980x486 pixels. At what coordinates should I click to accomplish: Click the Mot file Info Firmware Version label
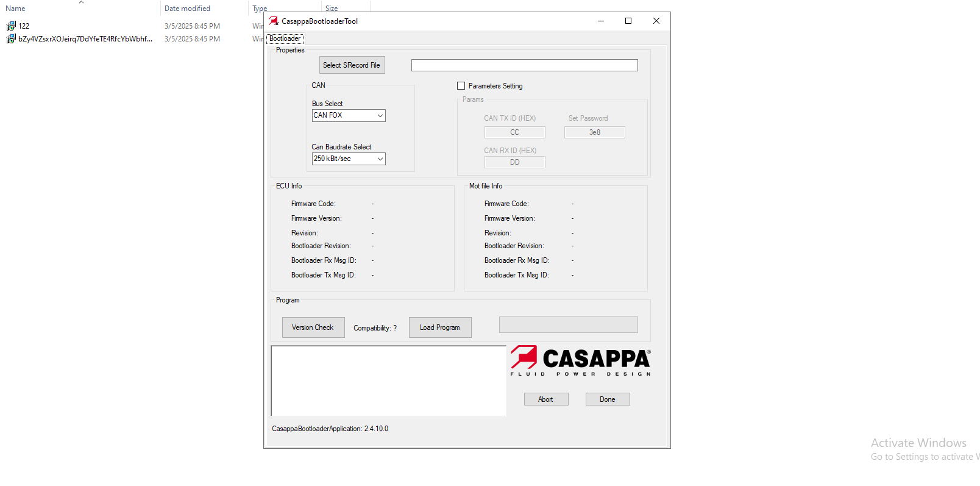[x=510, y=218]
